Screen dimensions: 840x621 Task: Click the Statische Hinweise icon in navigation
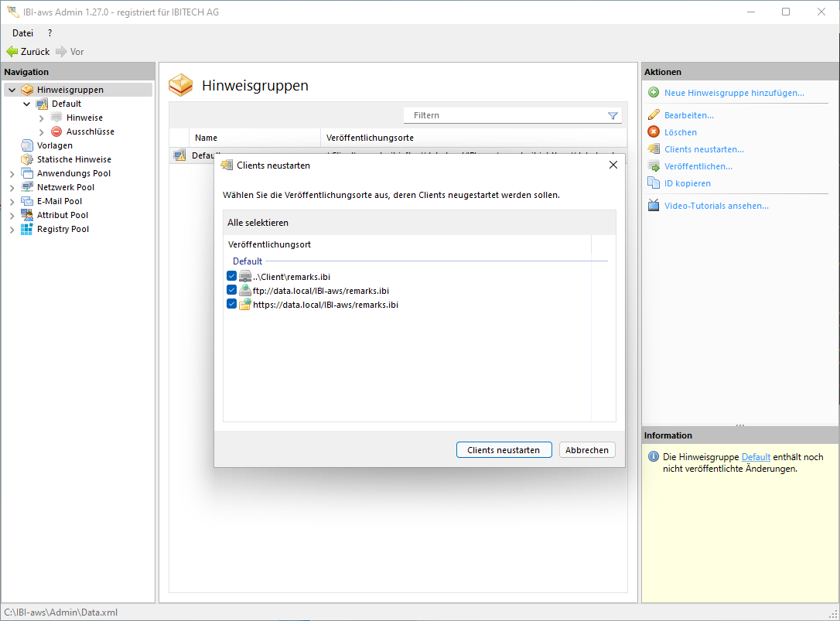27,159
